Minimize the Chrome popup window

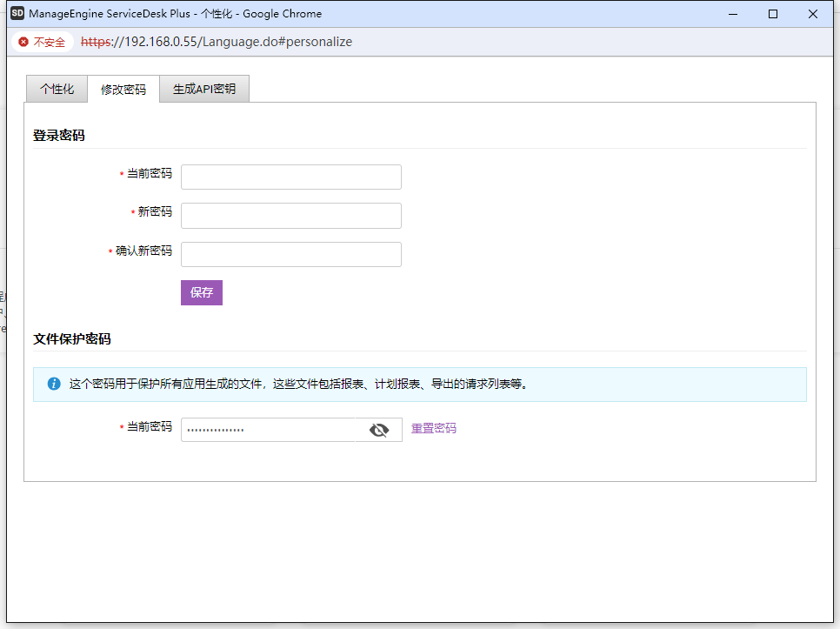point(734,14)
